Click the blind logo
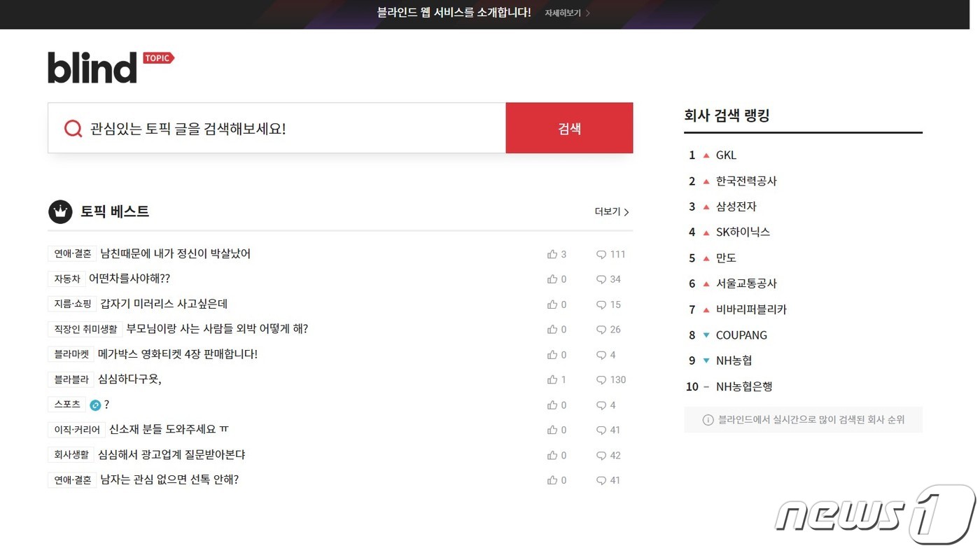This screenshot has width=980, height=553. tap(92, 66)
